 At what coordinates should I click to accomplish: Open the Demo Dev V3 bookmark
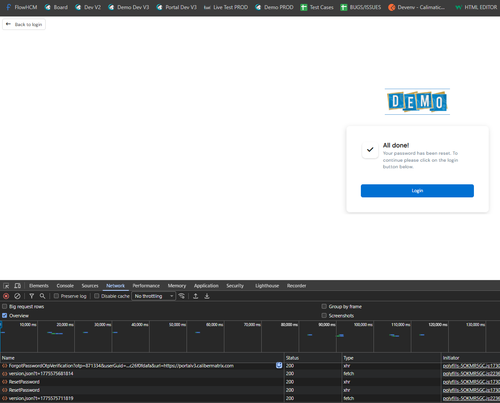coord(129,7)
